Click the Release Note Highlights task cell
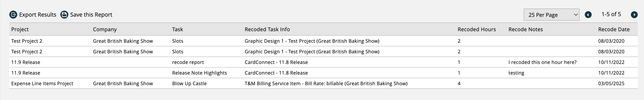Viewport: 644px width, 100px height. tap(199, 73)
